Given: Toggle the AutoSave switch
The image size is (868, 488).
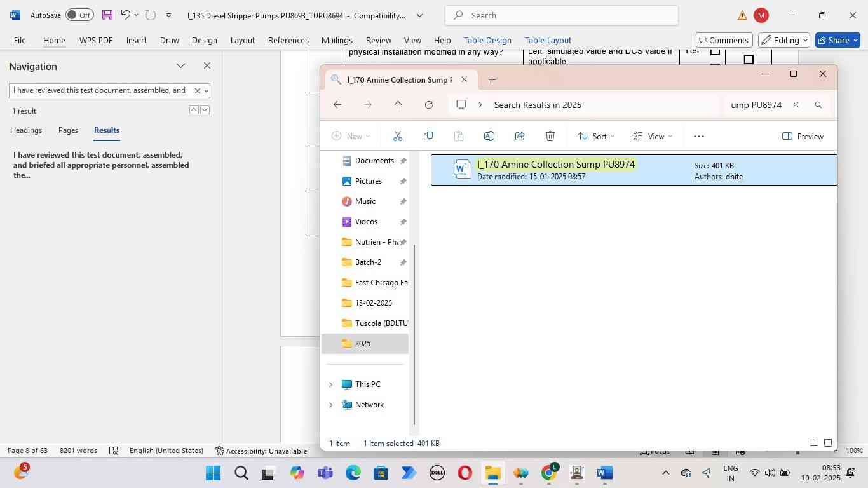Looking at the screenshot, I should click(x=79, y=15).
